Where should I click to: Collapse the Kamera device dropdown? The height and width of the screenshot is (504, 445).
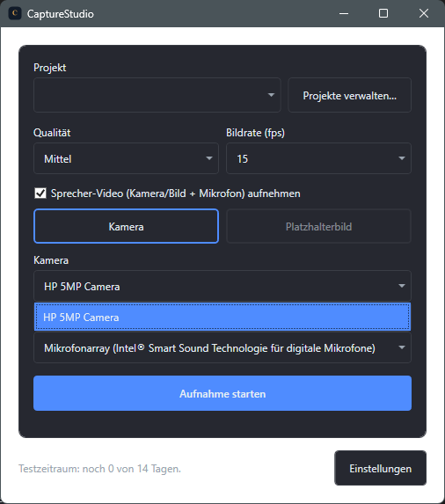coord(222,286)
